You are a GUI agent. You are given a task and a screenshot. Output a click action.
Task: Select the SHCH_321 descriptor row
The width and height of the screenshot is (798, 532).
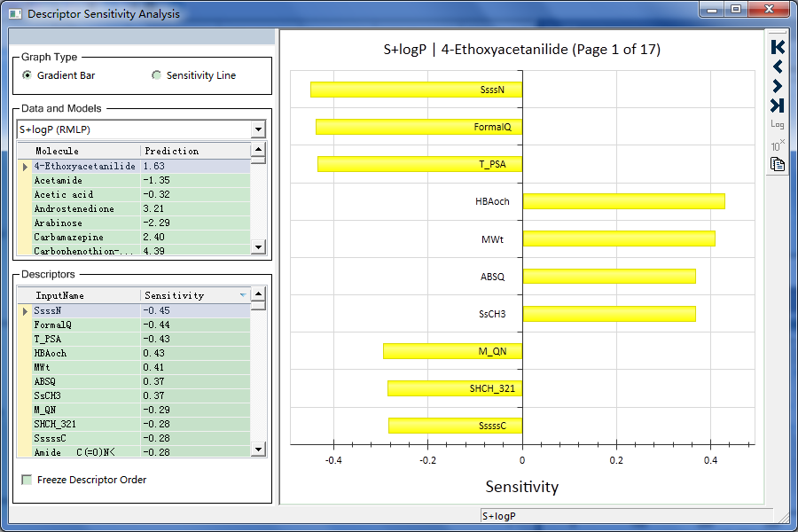point(134,425)
